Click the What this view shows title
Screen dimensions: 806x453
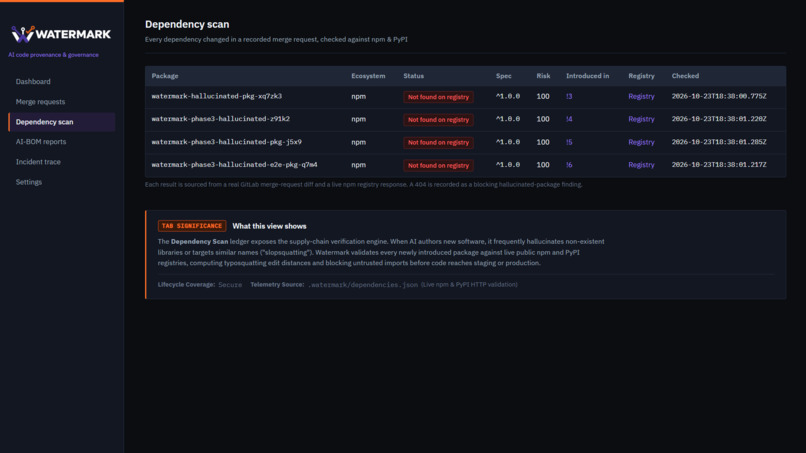269,226
